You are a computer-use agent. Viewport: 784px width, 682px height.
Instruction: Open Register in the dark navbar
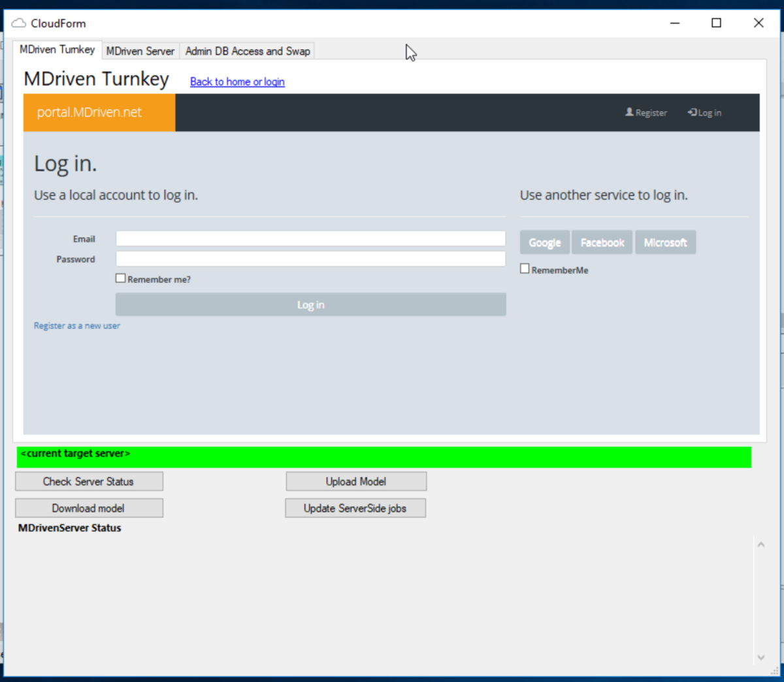tap(646, 112)
